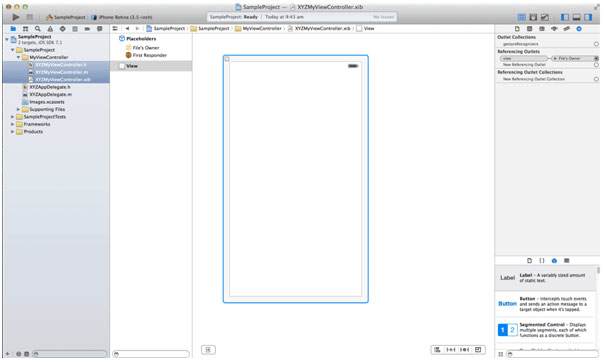Open the Symbol navigator tab icon
Screen dimensions: 604x360
(25, 29)
